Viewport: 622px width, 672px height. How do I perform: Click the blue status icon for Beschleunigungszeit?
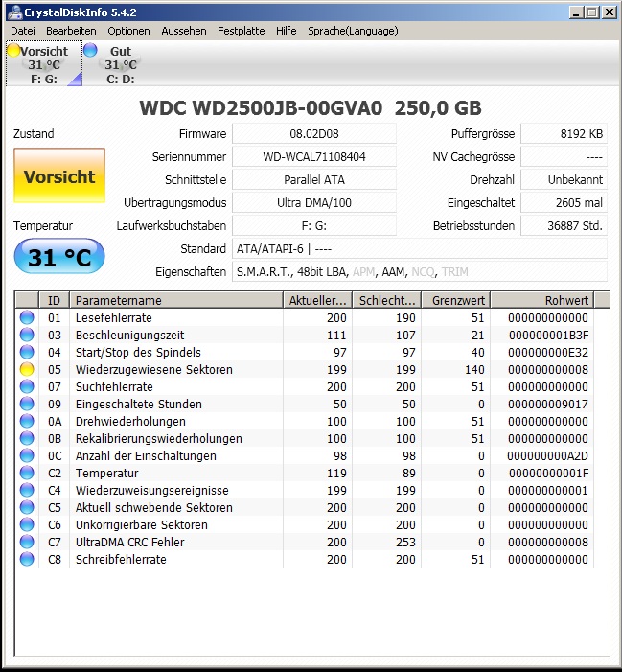[27, 335]
